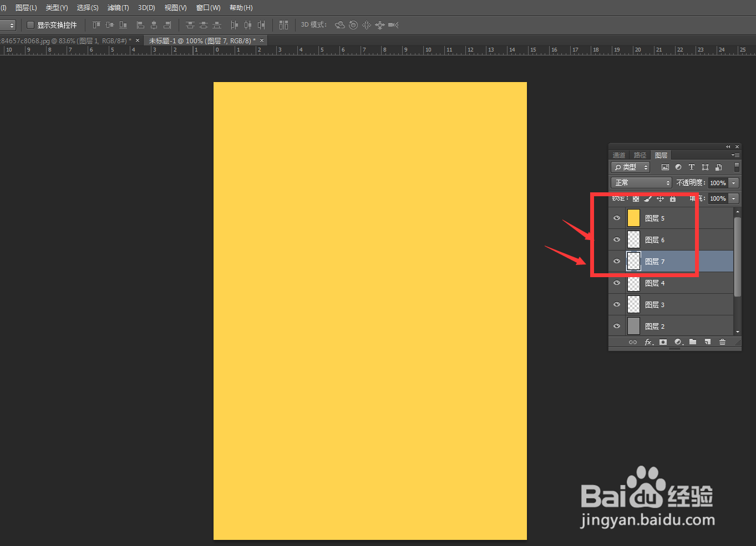Click the distribute top edges icon
This screenshot has width=756, height=546.
coord(190,25)
